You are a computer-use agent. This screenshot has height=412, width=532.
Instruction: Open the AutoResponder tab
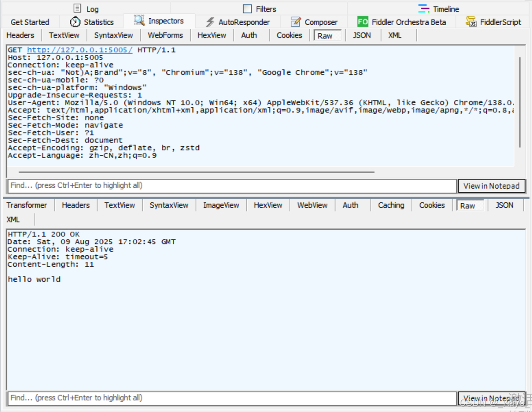238,22
